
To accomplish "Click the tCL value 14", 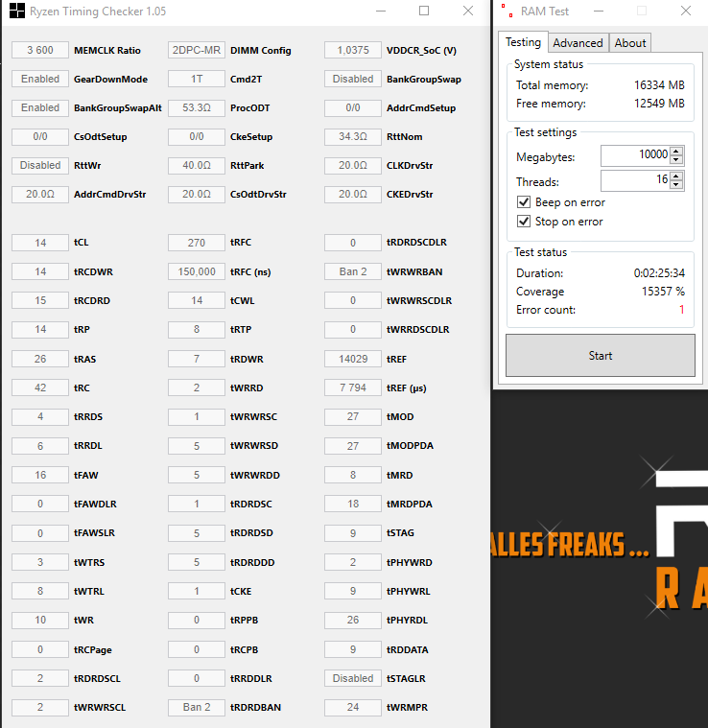I will pos(40,243).
